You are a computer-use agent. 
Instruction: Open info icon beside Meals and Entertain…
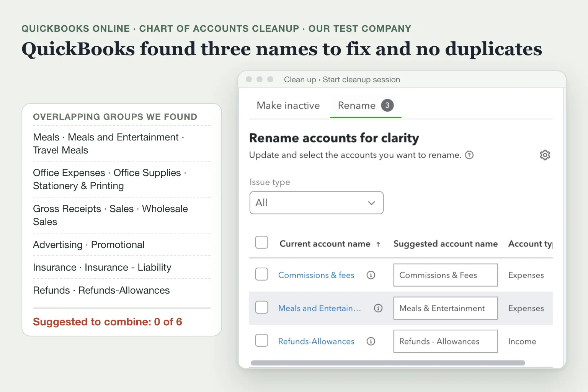tap(378, 308)
